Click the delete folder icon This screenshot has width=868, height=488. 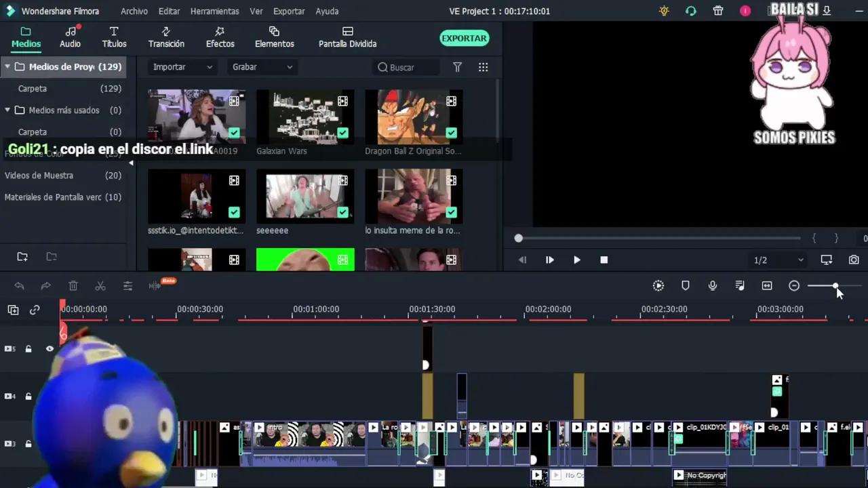pyautogui.click(x=52, y=257)
